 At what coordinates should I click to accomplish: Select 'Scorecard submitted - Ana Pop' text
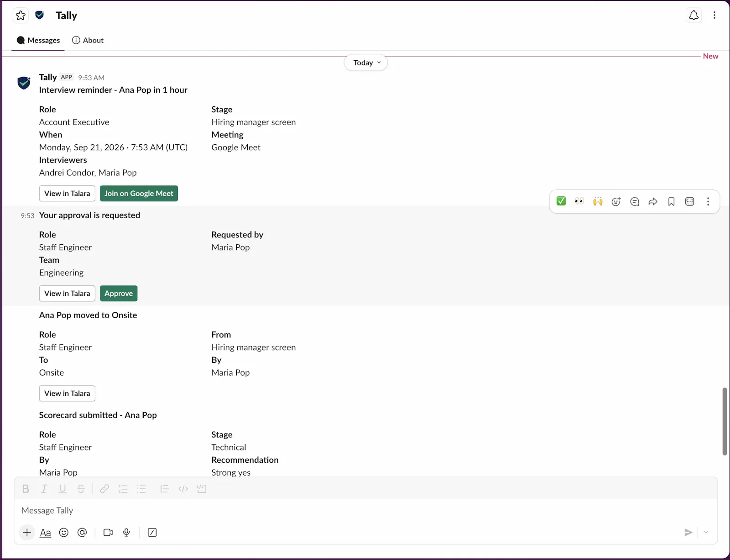(x=98, y=415)
